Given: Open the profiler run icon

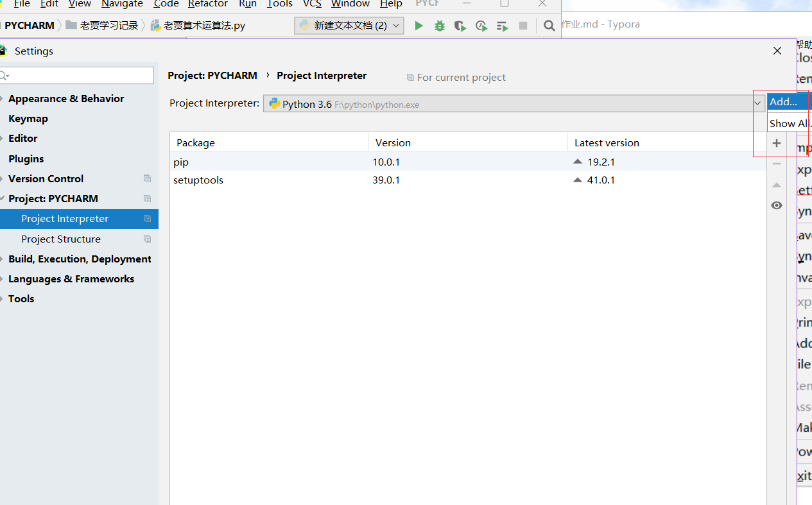Looking at the screenshot, I should 481,26.
